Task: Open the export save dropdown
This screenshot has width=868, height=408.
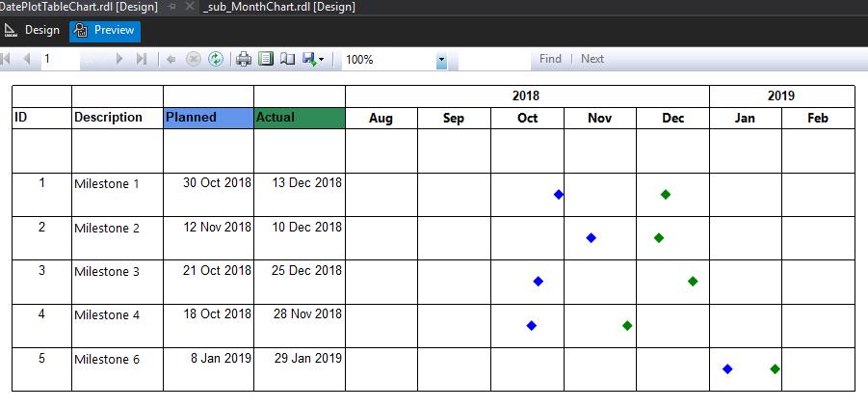Action: (313, 59)
